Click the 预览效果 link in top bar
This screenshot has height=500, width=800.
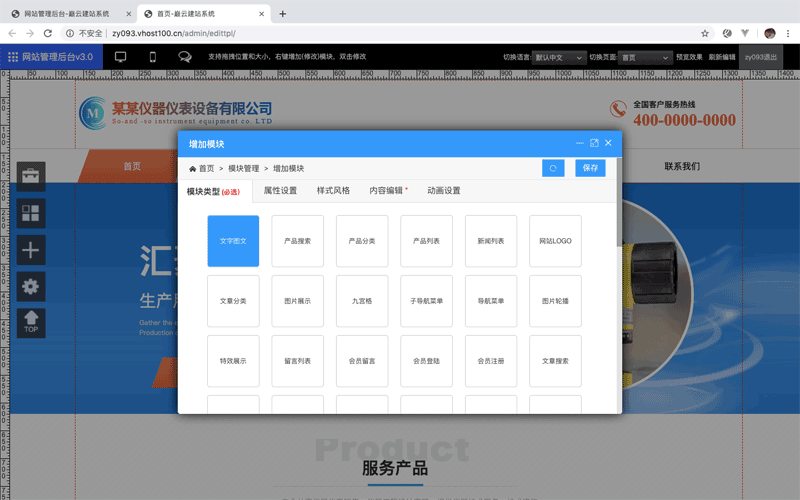click(x=689, y=58)
